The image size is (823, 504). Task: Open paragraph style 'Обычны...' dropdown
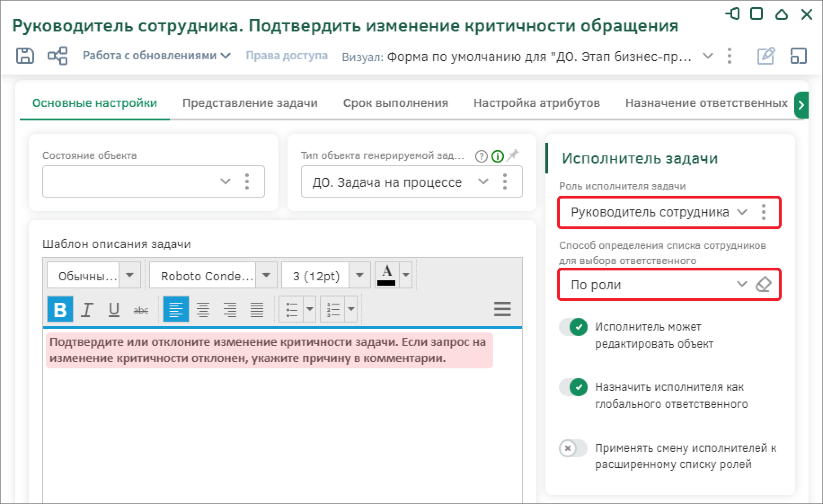click(130, 275)
